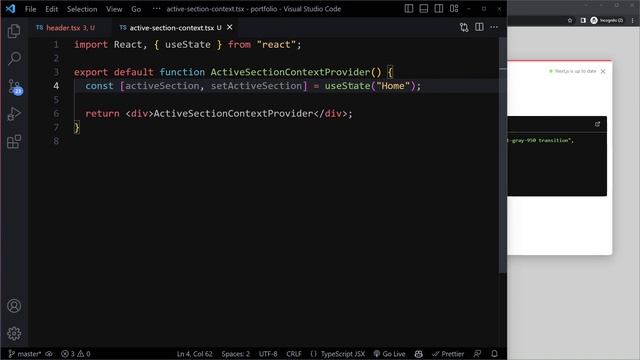Switch to the header.tsx tab
Screen dimensions: 640x360
click(65, 28)
